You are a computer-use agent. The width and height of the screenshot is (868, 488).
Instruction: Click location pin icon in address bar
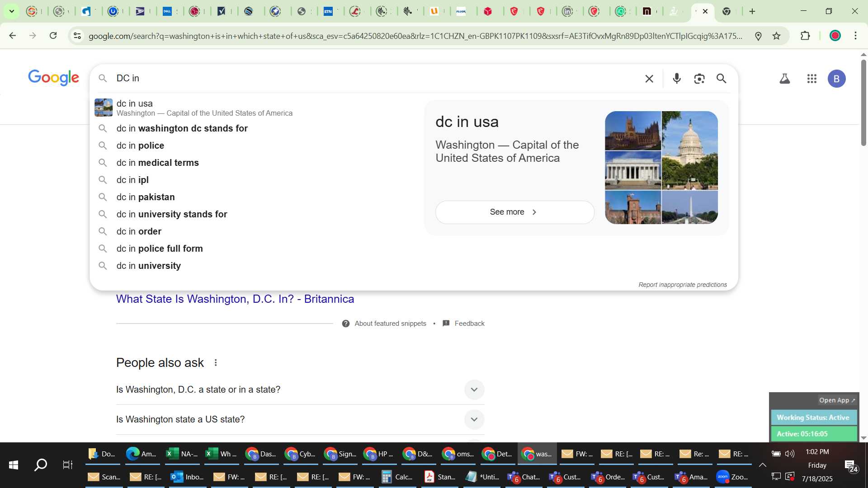click(759, 36)
